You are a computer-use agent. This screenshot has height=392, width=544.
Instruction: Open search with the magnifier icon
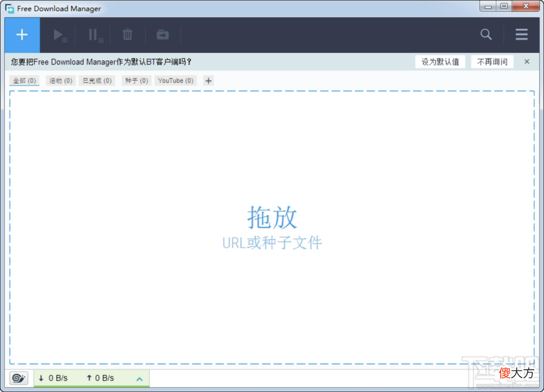coord(486,34)
